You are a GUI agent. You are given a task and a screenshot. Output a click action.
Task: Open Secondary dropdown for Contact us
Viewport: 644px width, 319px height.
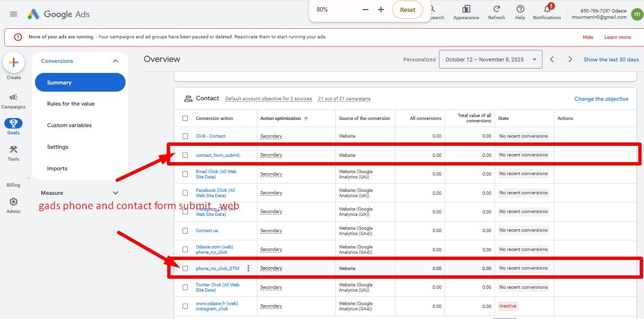pyautogui.click(x=271, y=231)
